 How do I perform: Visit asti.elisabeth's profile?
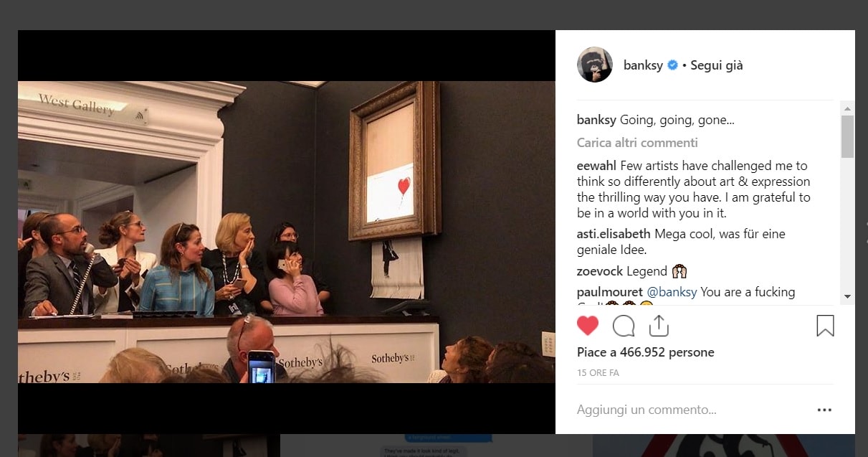[614, 234]
